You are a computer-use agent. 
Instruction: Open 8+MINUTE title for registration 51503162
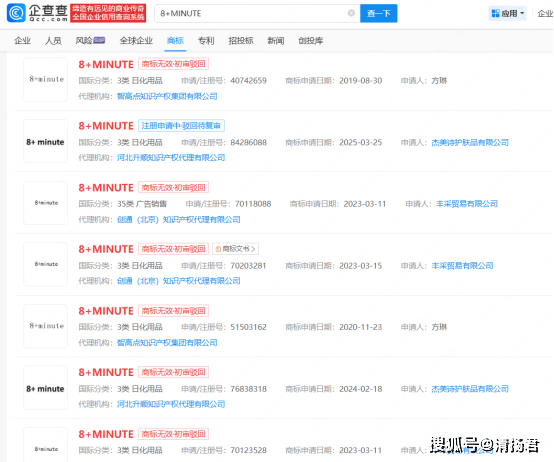tap(106, 311)
